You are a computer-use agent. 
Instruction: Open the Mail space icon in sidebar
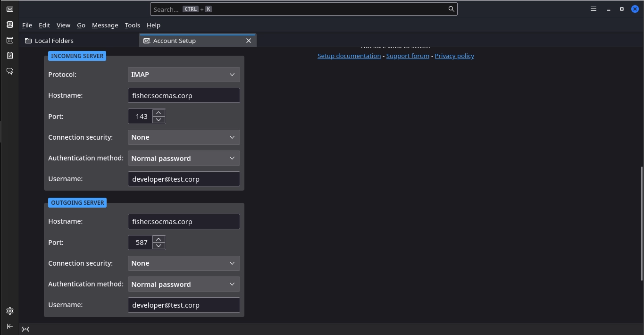pos(10,9)
